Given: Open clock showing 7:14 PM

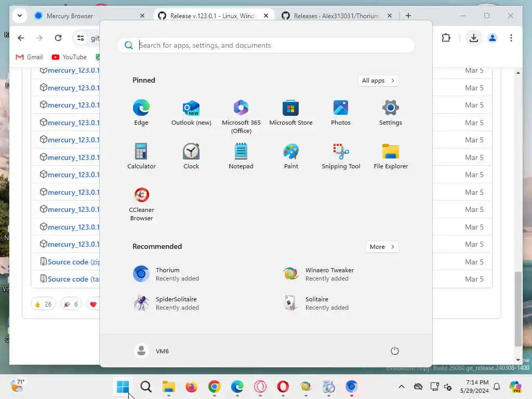Looking at the screenshot, I should point(474,387).
